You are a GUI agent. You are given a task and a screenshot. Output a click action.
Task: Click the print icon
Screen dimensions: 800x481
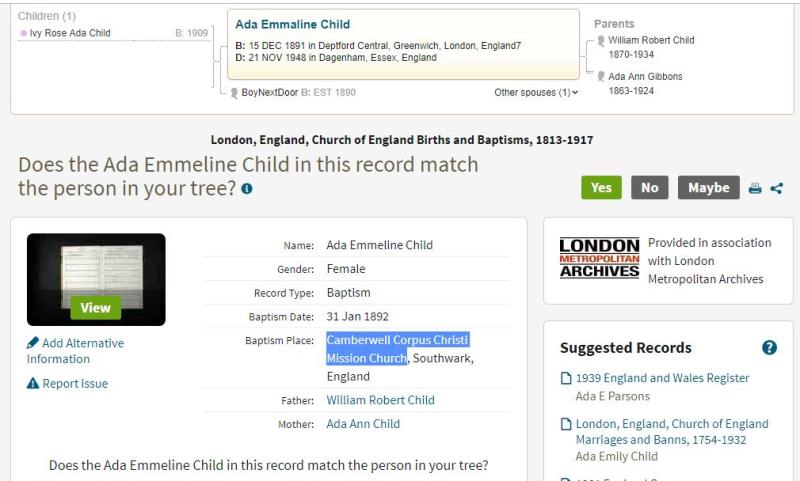755,188
